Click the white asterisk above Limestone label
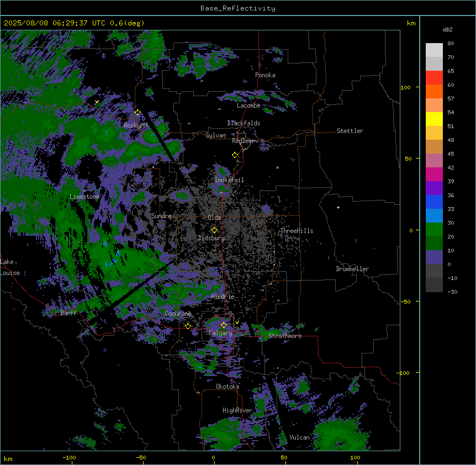 pos(84,191)
